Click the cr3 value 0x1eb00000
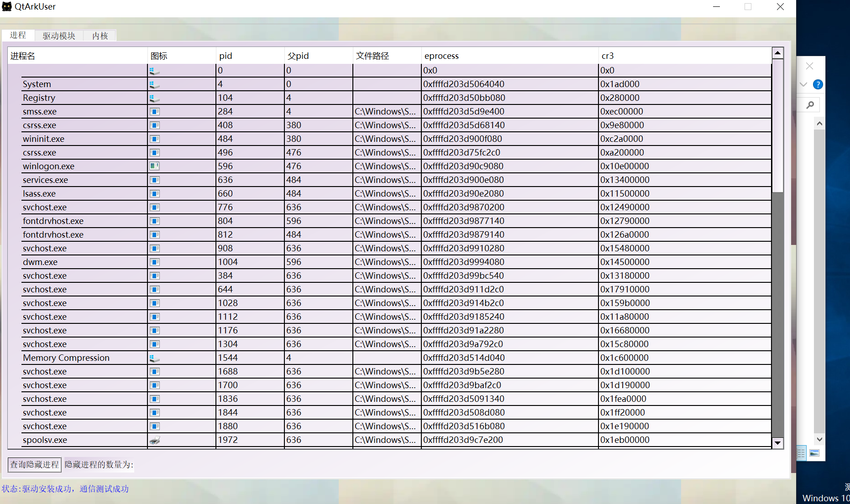This screenshot has height=504, width=850. 625,440
